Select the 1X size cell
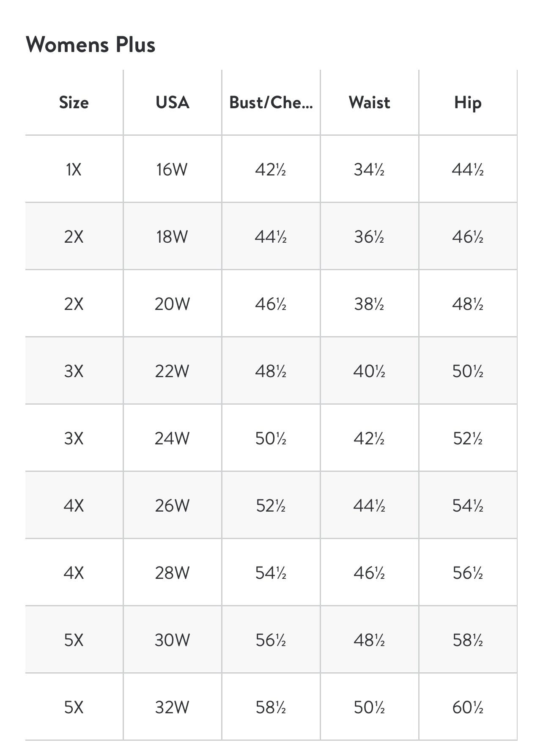This screenshot has height=756, width=543. point(74,170)
